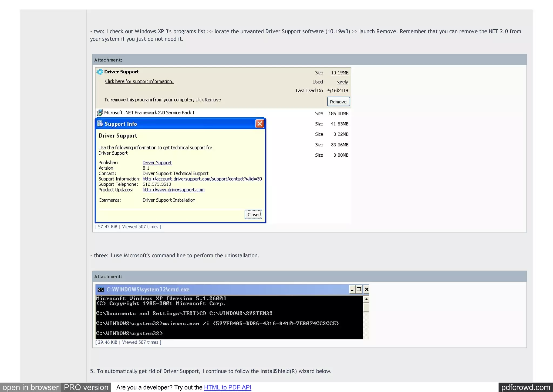Click the 33.06MB size value
The image size is (553, 392).
(340, 145)
